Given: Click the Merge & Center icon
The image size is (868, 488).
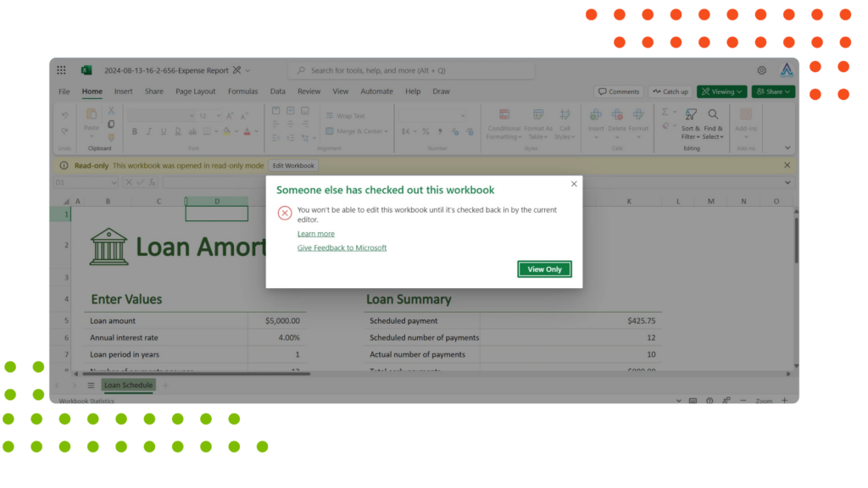Looking at the screenshot, I should click(x=330, y=131).
